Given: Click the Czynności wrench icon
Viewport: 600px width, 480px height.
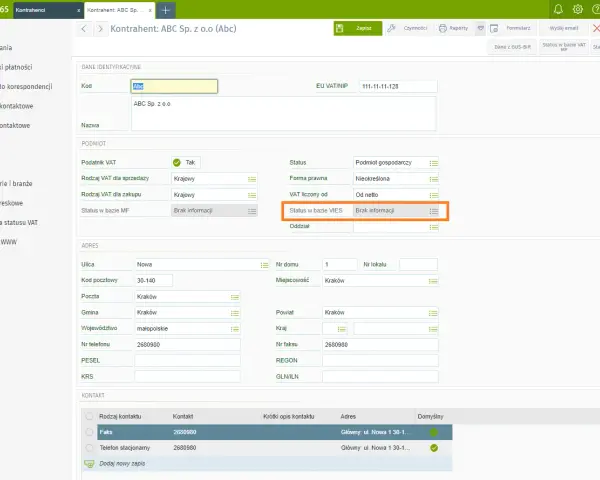Looking at the screenshot, I should [x=391, y=28].
